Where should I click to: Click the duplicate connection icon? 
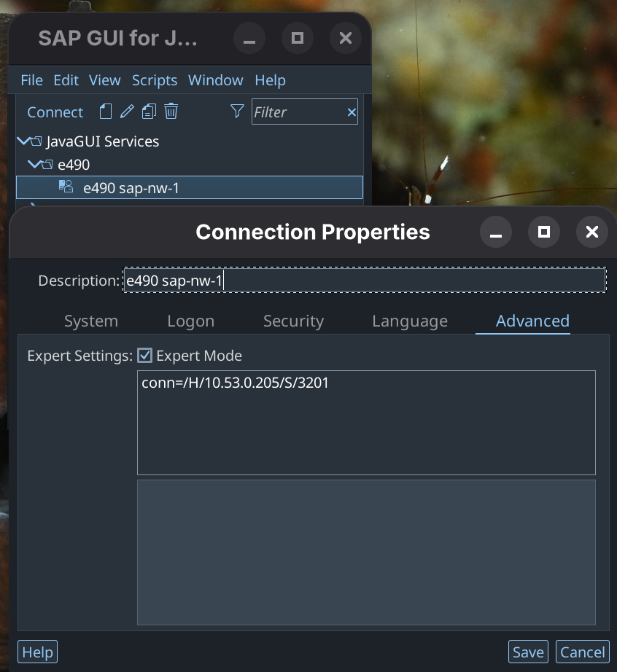[149, 112]
